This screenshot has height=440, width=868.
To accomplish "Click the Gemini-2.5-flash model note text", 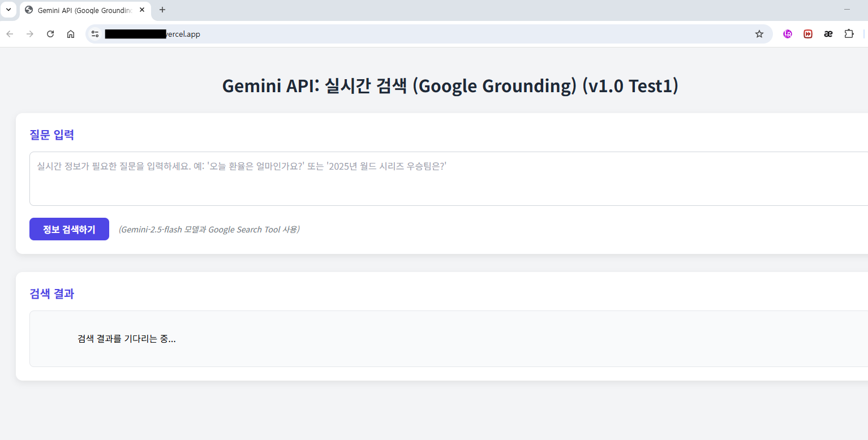I will [x=209, y=229].
